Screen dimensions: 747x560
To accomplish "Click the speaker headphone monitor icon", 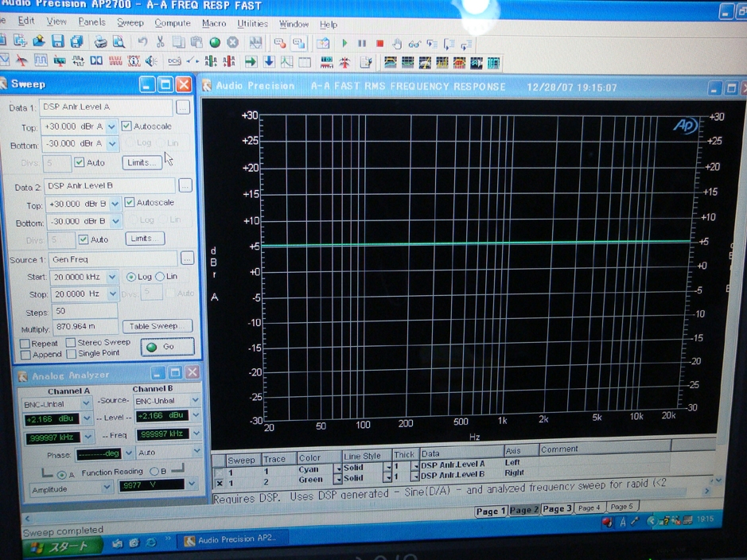I will coord(151,61).
